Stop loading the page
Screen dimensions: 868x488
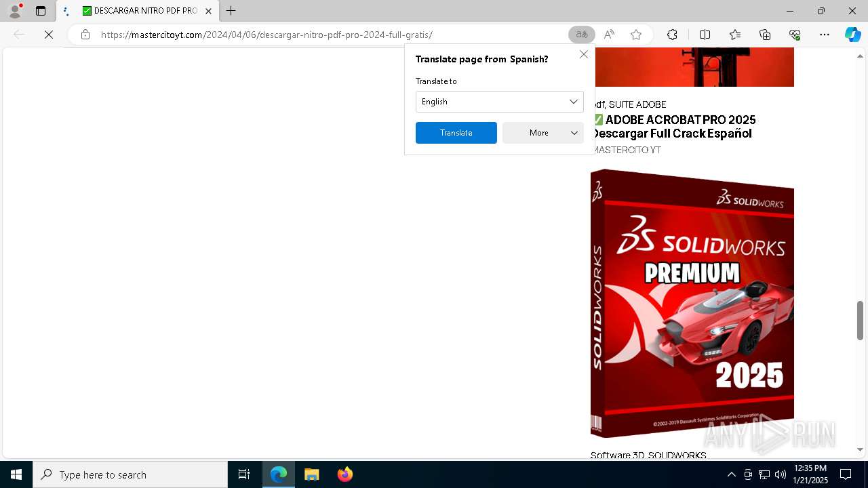coord(49,35)
